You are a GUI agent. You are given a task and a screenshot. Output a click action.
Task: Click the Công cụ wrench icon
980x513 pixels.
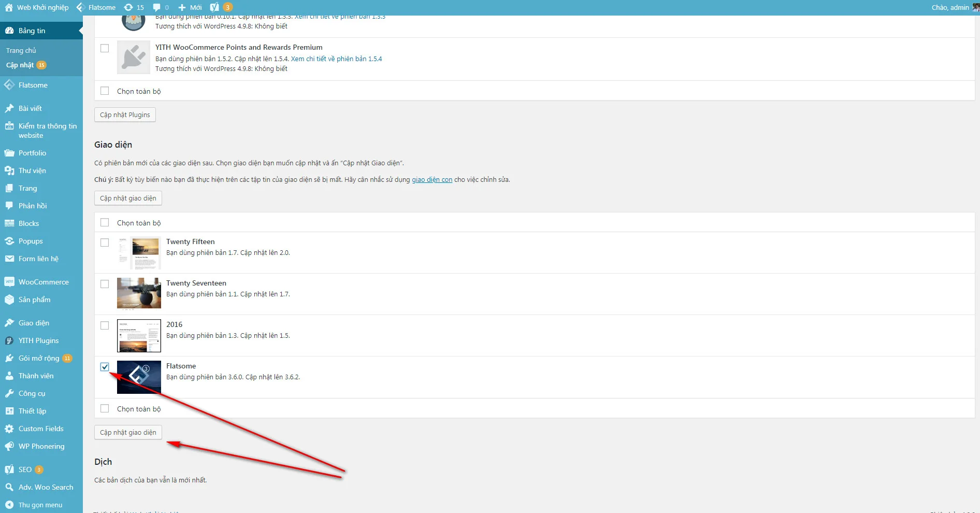[x=9, y=393]
